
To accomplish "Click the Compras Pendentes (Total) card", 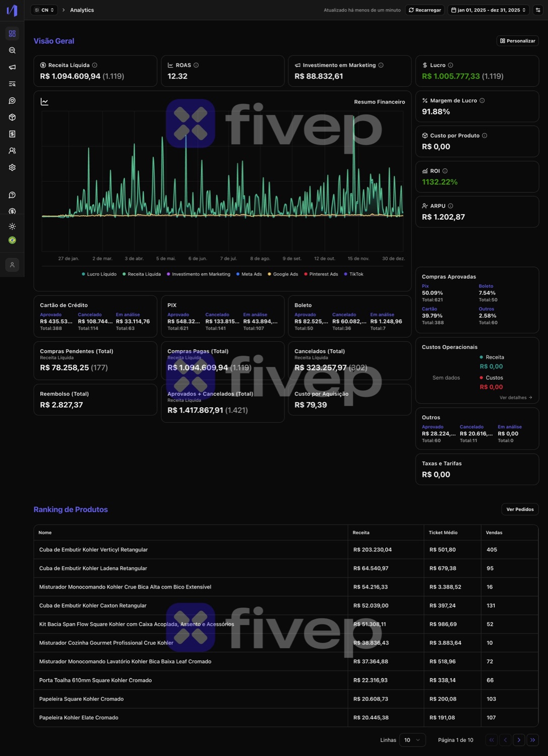I will 95,361.
